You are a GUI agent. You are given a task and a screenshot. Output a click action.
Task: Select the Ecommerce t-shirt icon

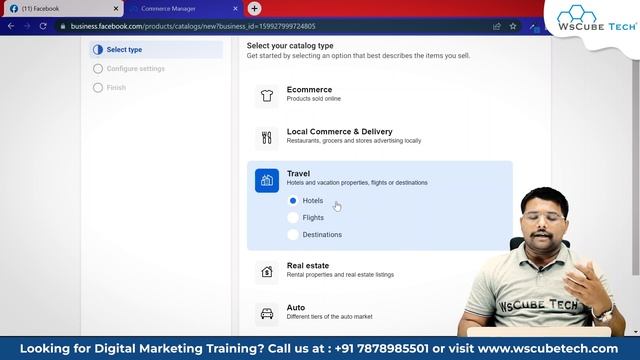267,96
